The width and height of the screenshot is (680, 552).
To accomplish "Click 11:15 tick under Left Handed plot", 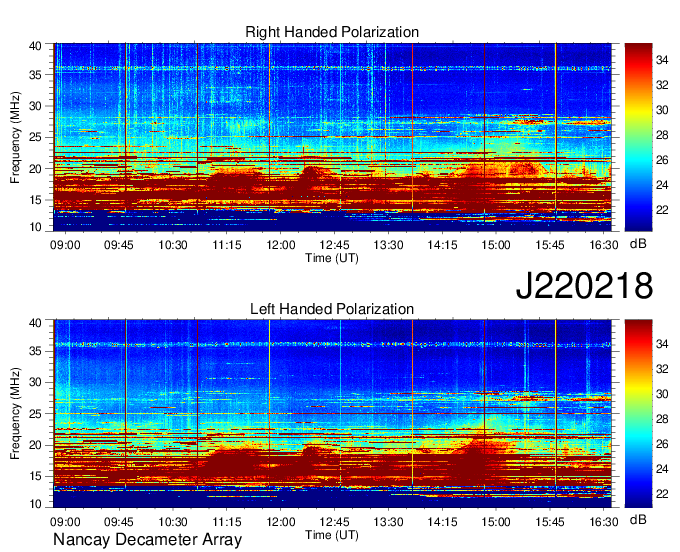I will [227, 522].
